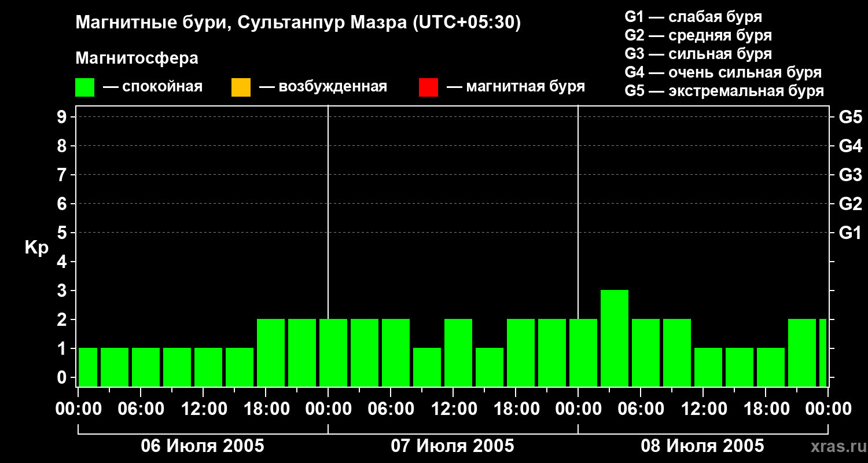Click the date label "08 Июля 2005"
This screenshot has height=463, width=868.
coord(703,446)
